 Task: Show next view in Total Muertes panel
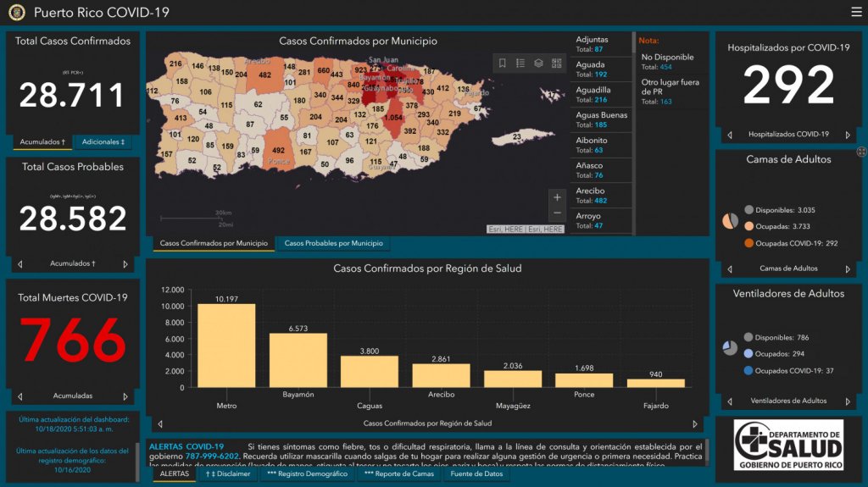(x=125, y=396)
